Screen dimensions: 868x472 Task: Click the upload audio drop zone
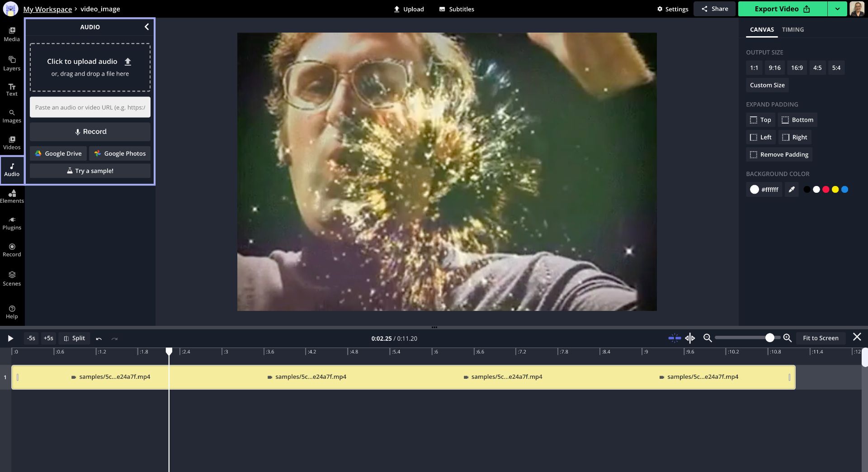[x=90, y=67]
